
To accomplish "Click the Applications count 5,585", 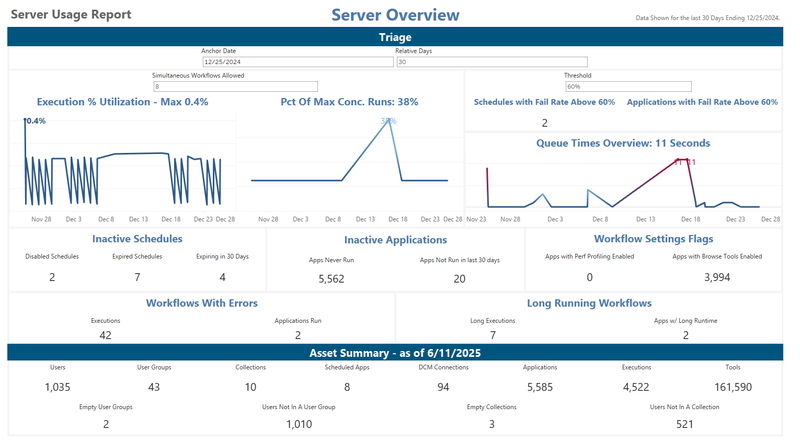I will [x=540, y=387].
